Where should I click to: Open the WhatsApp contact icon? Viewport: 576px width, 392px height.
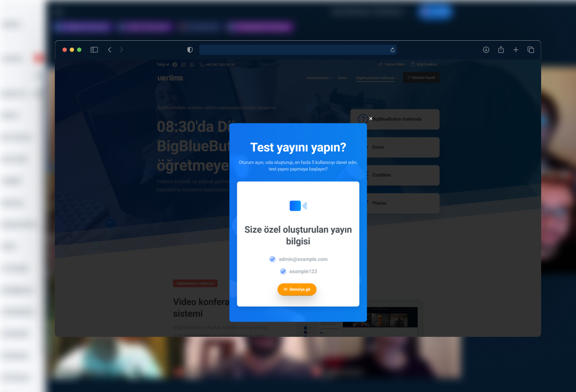pyautogui.click(x=192, y=65)
